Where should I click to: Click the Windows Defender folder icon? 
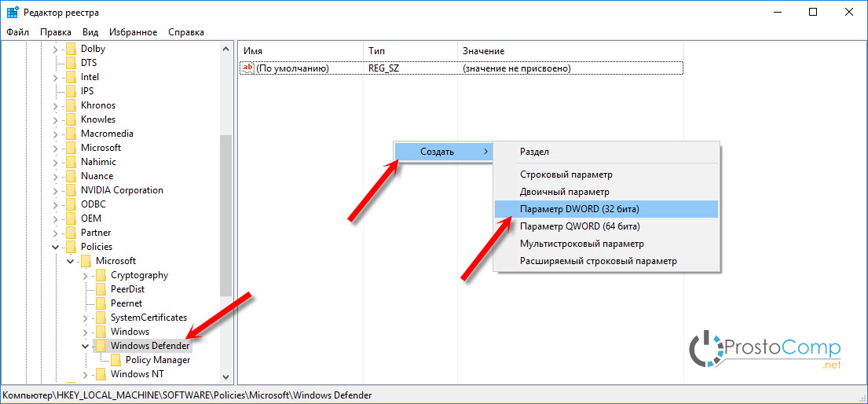101,346
